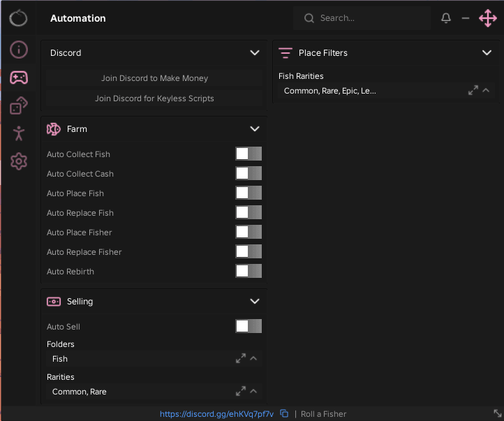This screenshot has height=421, width=504.
Task: Open the info tab in sidebar
Action: 19,50
